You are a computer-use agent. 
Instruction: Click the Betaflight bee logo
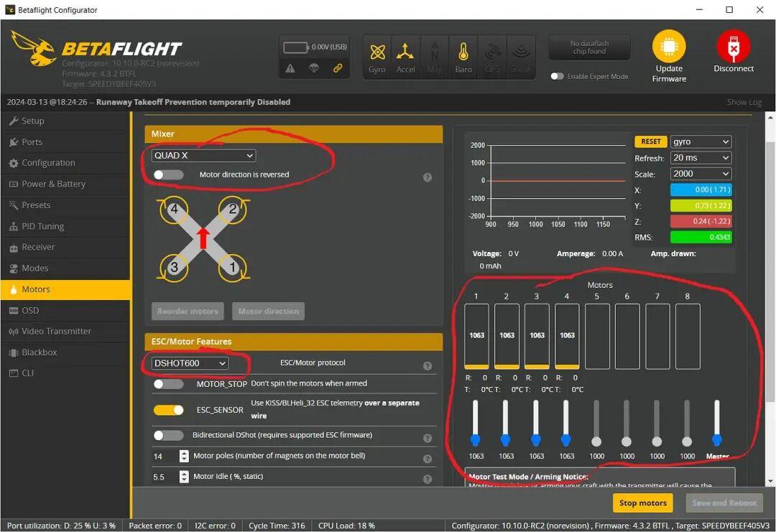(34, 48)
